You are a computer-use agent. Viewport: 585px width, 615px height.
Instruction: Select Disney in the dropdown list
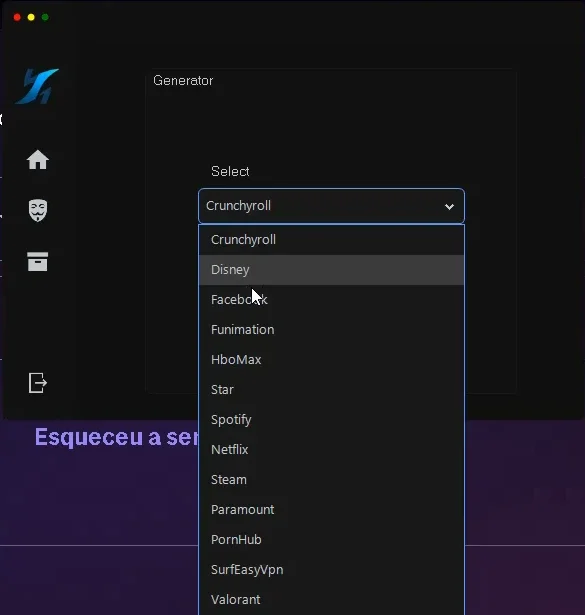point(331,270)
